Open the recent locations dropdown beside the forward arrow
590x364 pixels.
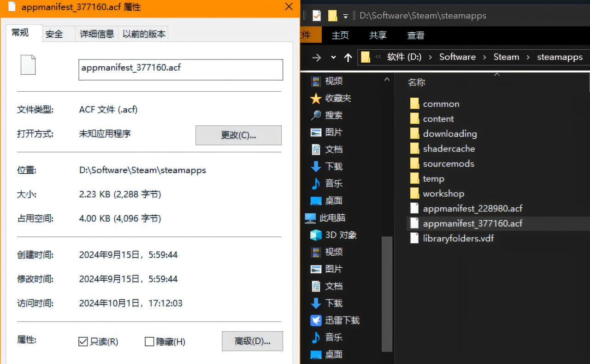pos(333,58)
